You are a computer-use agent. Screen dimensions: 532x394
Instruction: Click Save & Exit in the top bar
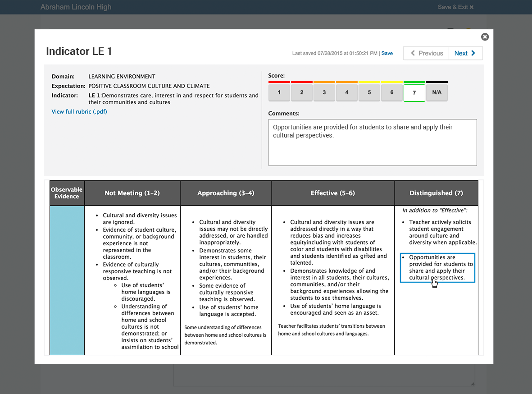point(455,7)
